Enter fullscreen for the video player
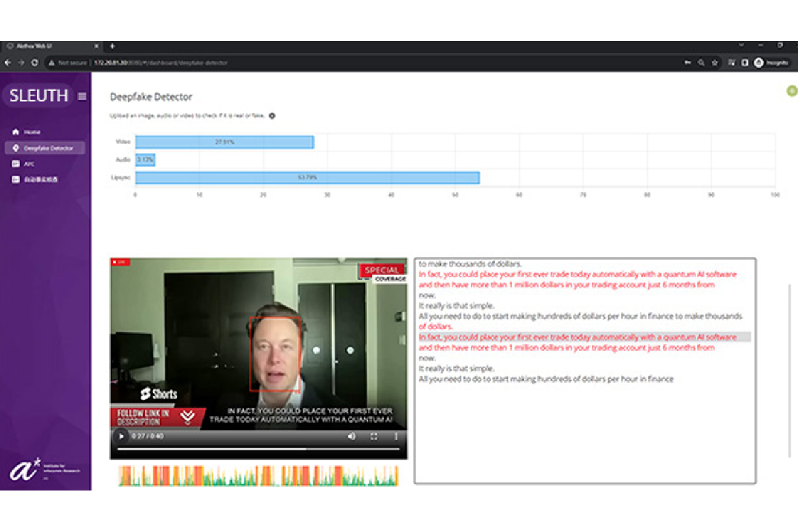 (x=374, y=436)
